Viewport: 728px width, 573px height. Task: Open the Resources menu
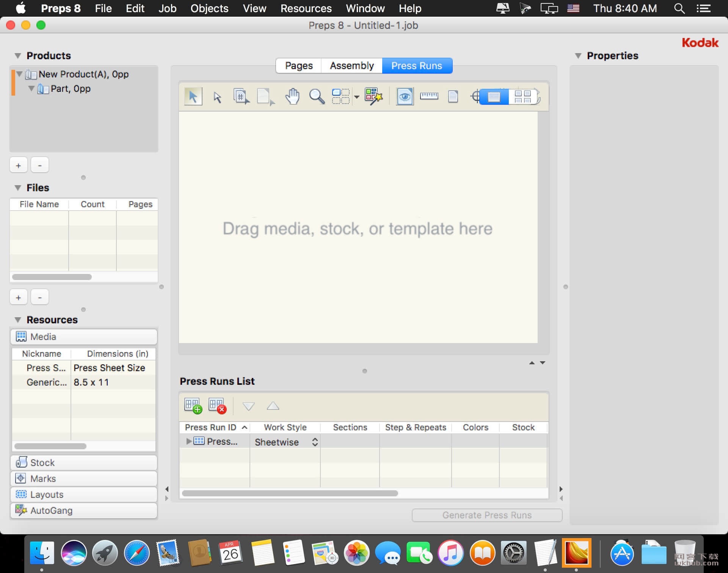pyautogui.click(x=306, y=8)
